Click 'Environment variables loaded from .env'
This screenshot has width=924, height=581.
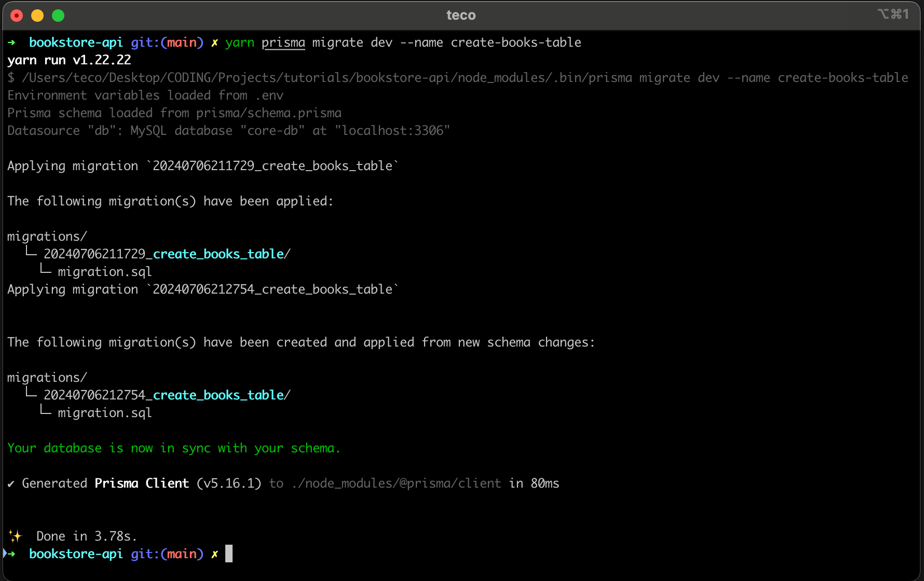coord(145,95)
